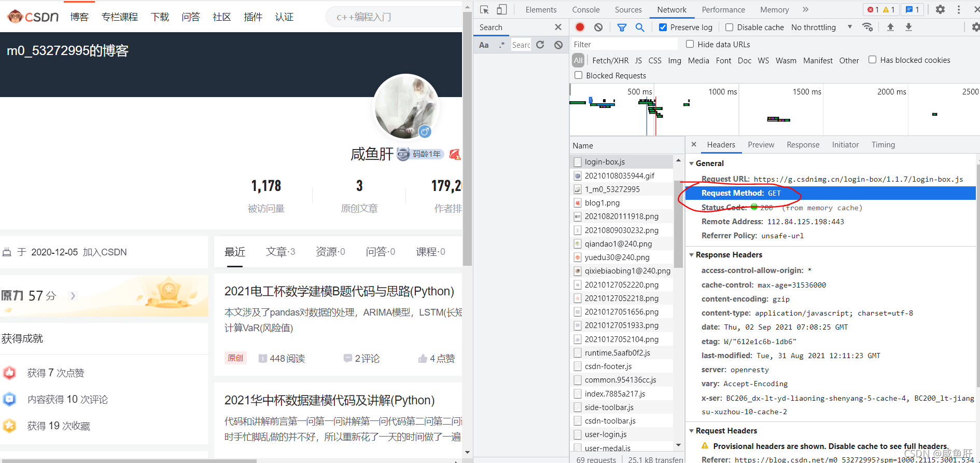Open the Timing tab

click(x=883, y=145)
